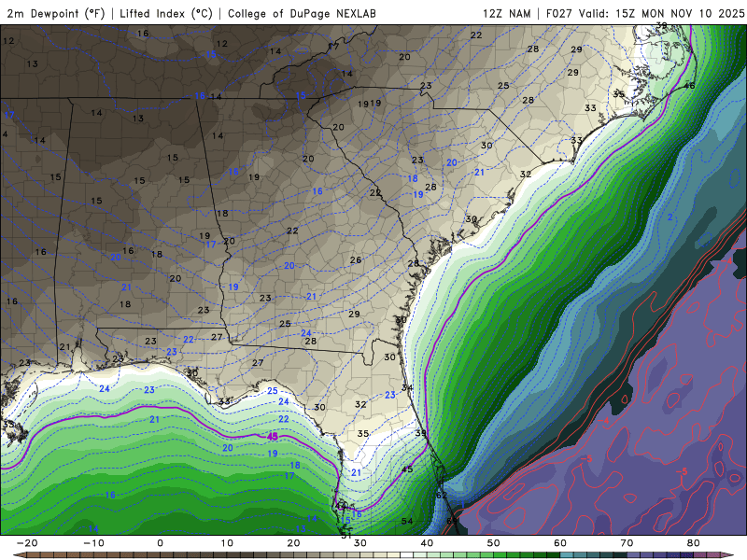747x560 pixels.
Task: Click the blue lifted index label 2 offshore
Action: (670, 217)
